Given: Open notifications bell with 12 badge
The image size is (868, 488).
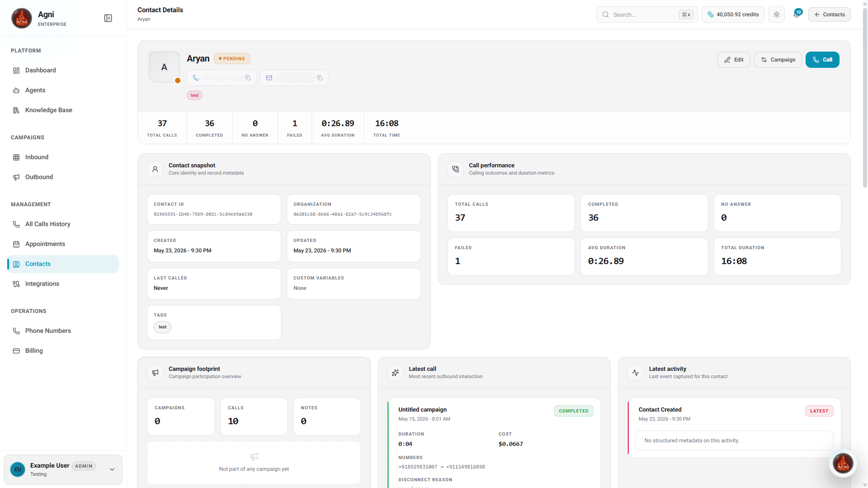Looking at the screenshot, I should (797, 14).
